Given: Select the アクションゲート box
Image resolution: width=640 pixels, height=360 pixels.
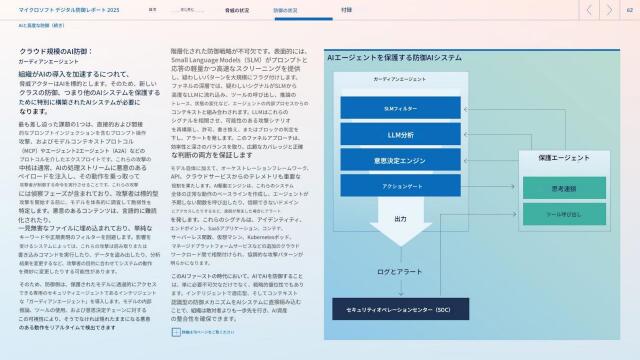Looking at the screenshot, I should tap(400, 186).
